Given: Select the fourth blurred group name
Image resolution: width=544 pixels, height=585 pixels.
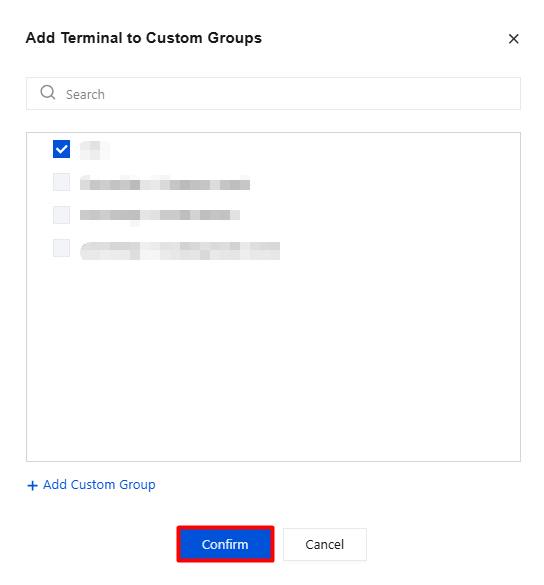Looking at the screenshot, I should point(180,251).
